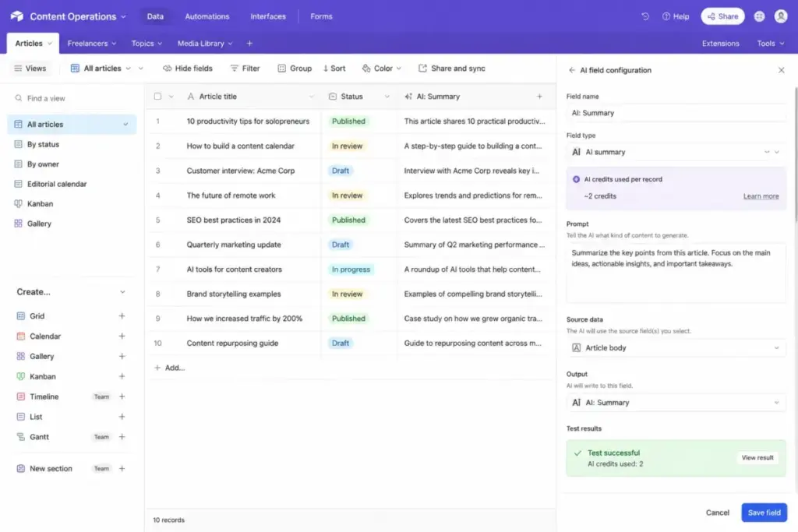Toggle the Views sidebar button
Image resolution: width=798 pixels, height=532 pixels.
(30, 68)
